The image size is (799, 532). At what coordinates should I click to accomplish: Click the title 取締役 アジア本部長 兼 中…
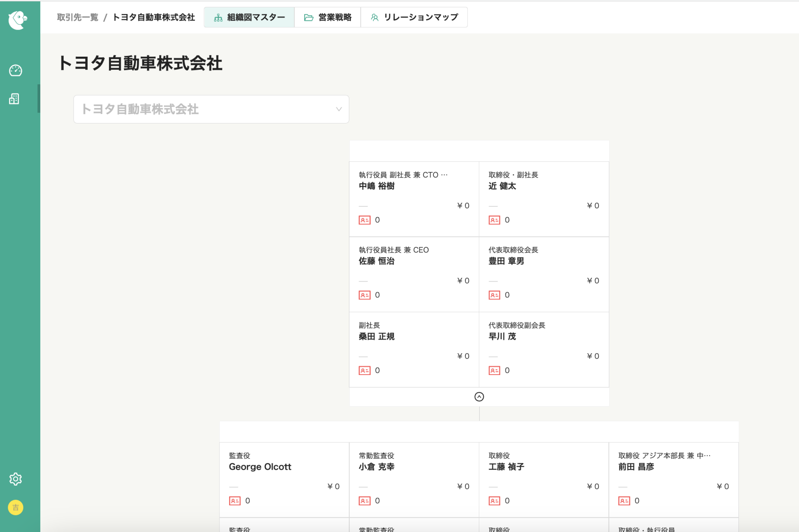tap(664, 455)
